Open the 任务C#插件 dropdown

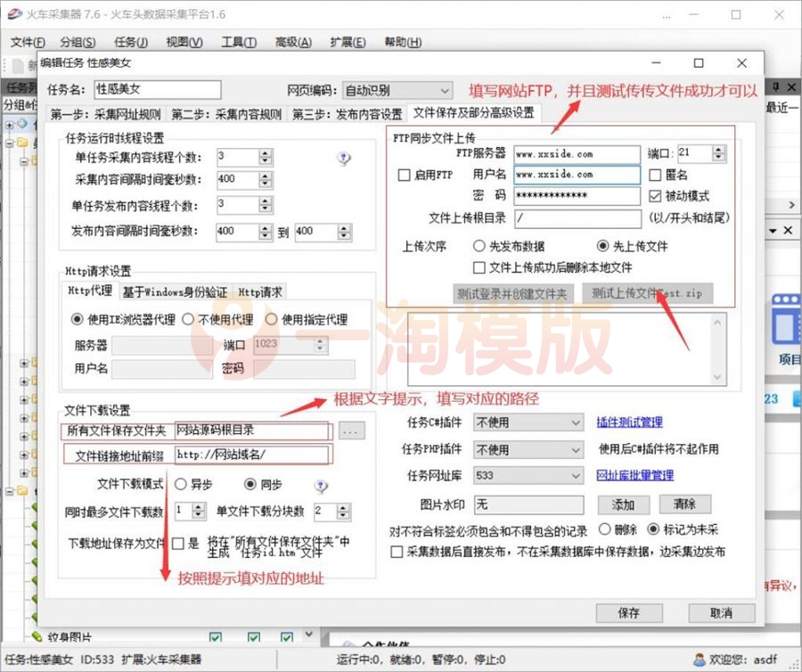528,422
